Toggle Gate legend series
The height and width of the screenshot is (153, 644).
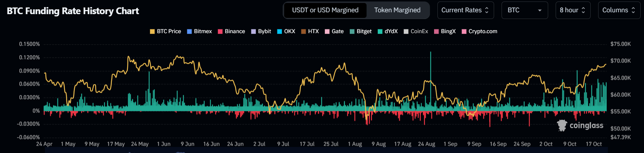point(334,31)
